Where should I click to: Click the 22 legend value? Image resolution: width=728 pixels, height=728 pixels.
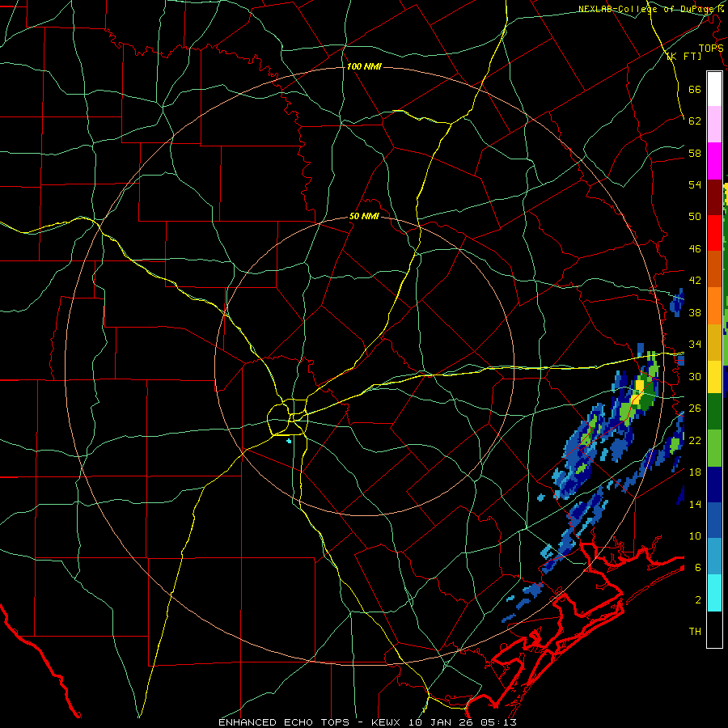point(695,440)
